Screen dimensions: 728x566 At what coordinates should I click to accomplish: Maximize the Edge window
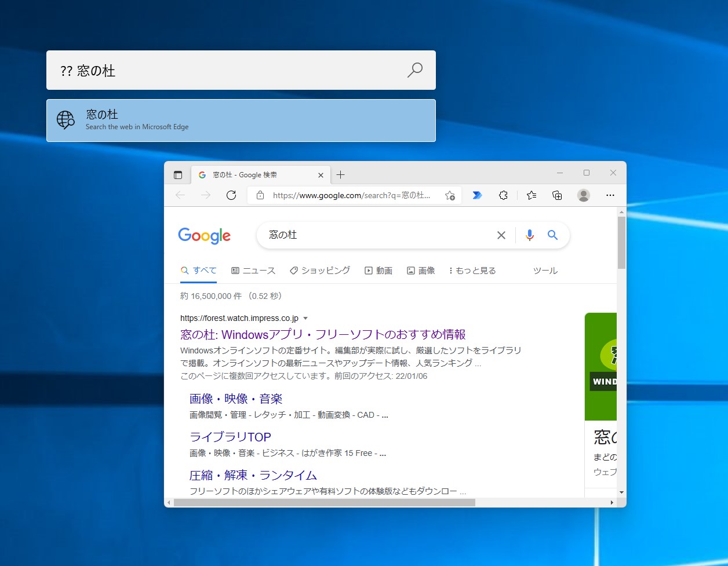click(x=587, y=173)
